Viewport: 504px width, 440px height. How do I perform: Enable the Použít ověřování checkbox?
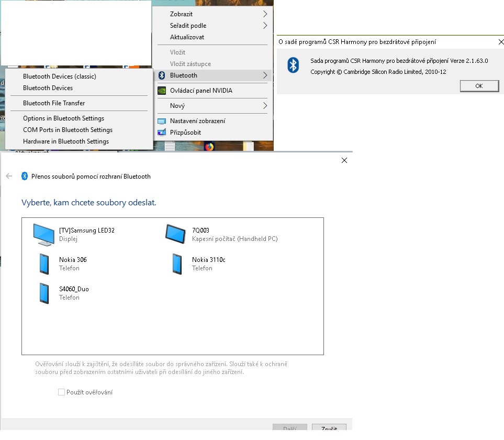[x=61, y=392]
